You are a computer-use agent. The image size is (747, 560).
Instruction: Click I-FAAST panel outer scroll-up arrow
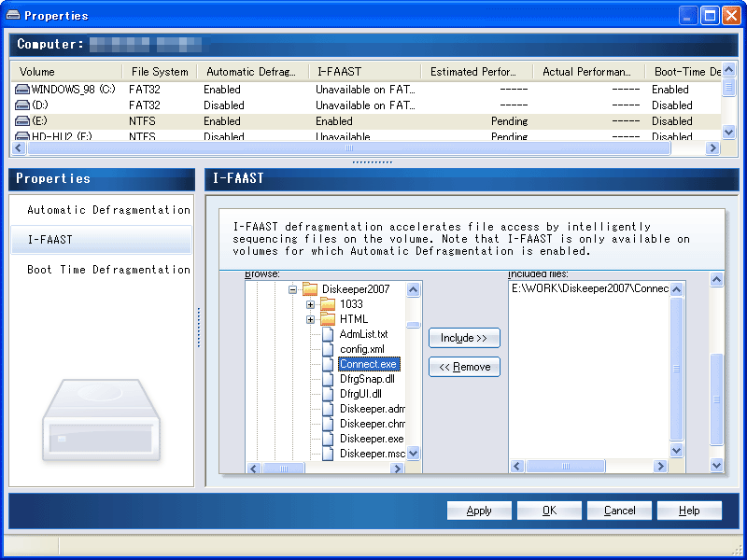point(716,280)
